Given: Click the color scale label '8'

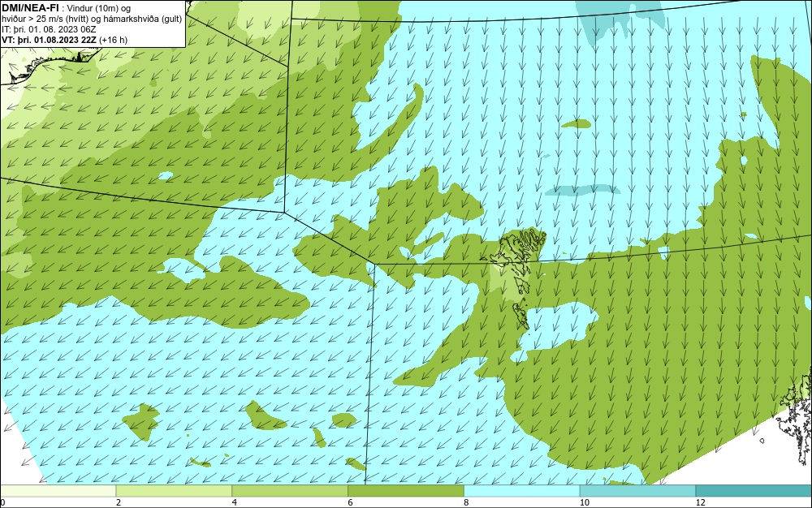Looking at the screenshot, I should point(467,502).
